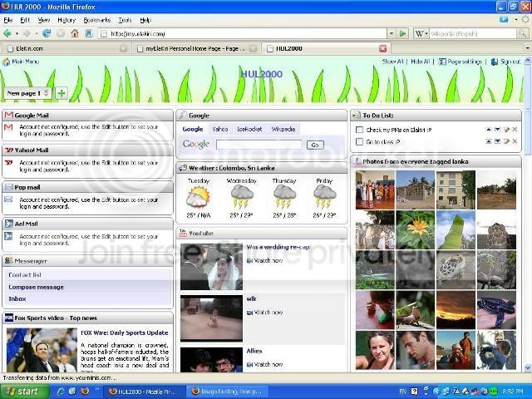
Task: Click the Go search button
Action: click(315, 145)
